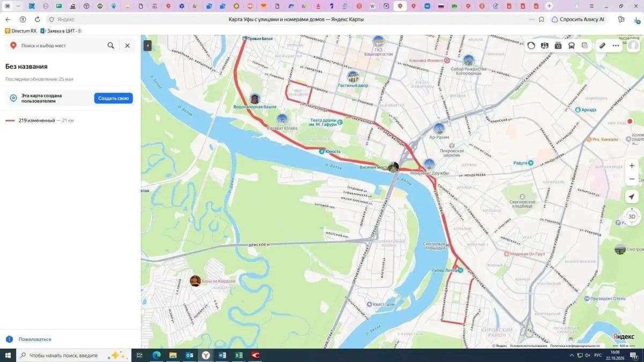Viewport: 644px width, 362px height.
Task: Click the Windows taskbar search box
Action: 74,355
